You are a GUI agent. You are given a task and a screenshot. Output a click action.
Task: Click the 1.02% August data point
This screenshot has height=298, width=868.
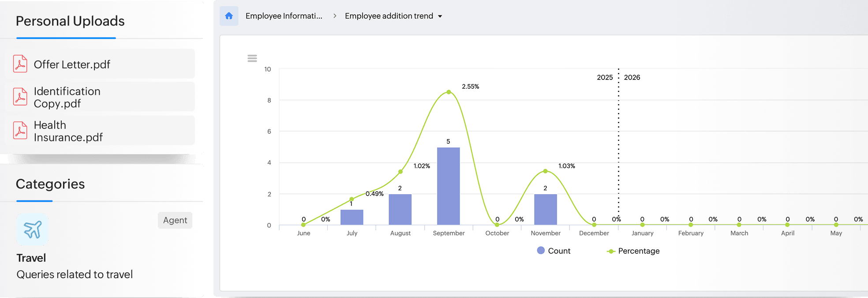tap(400, 172)
